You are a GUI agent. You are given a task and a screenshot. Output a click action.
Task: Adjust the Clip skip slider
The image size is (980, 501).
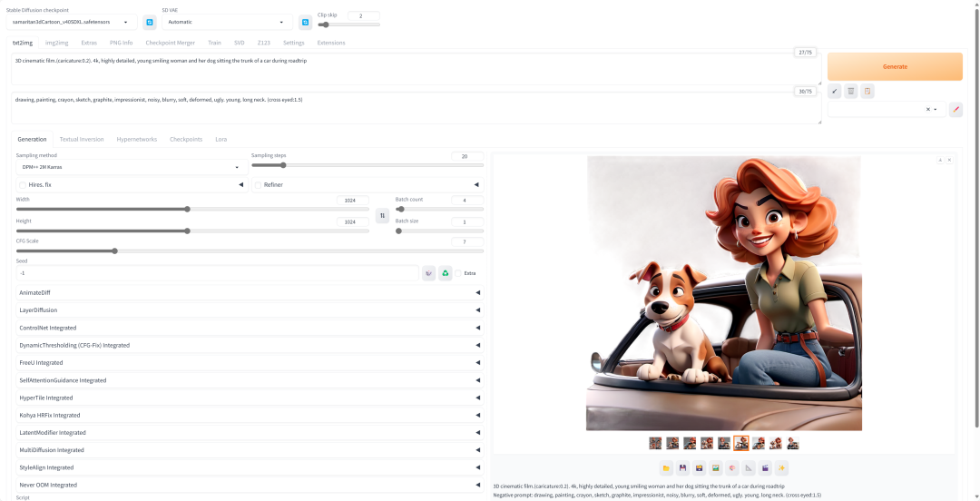point(348,25)
